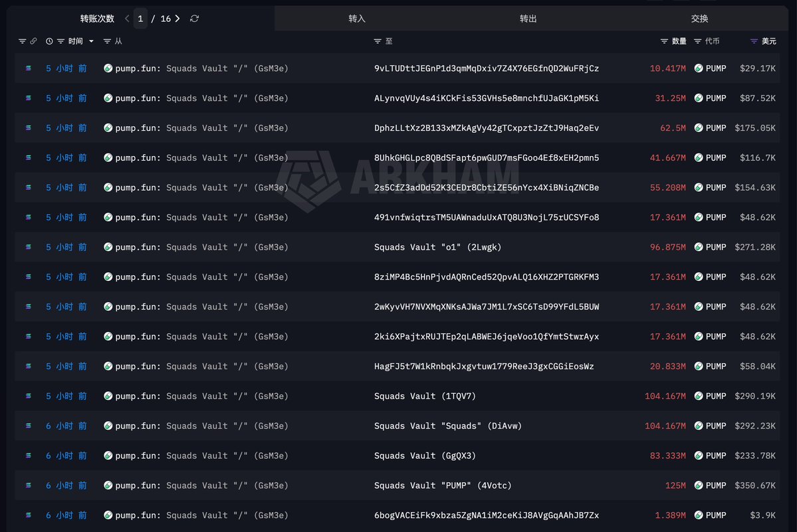Click PUMP token icon in 83.333M row

coord(699,456)
